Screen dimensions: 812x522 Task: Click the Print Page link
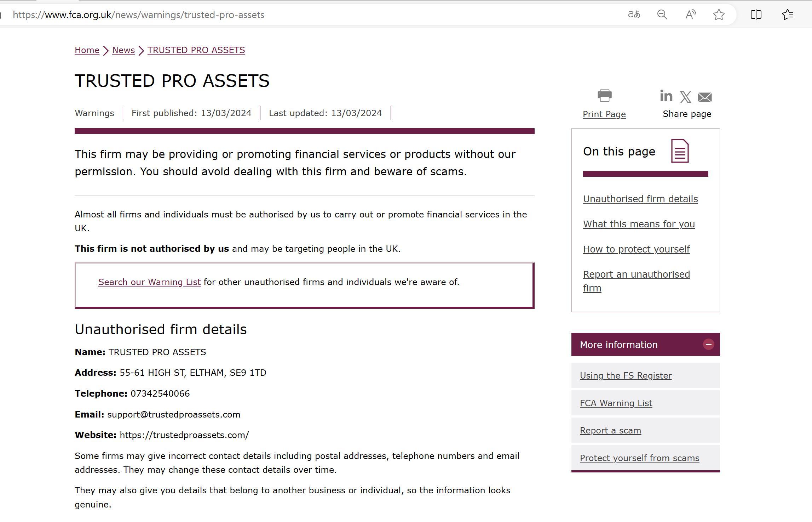tap(604, 114)
